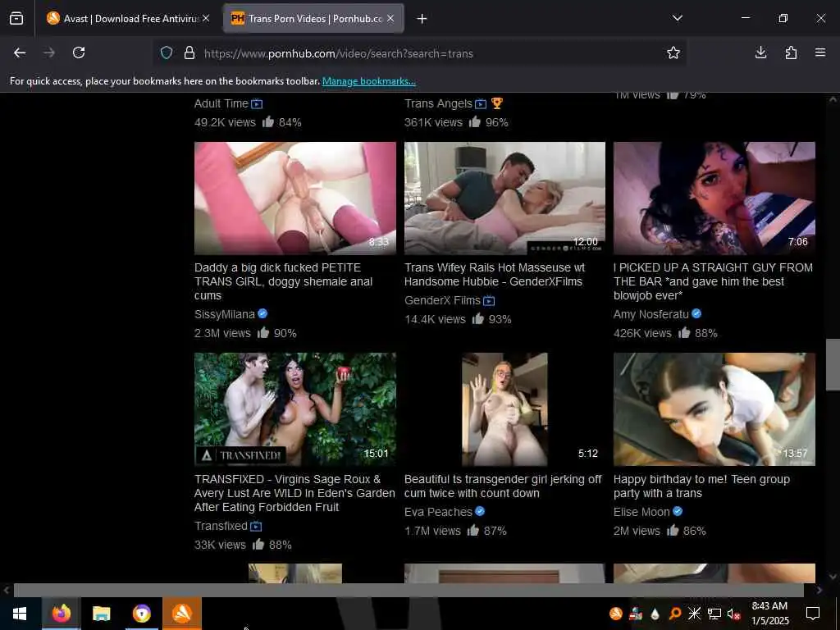Open the Windows Start menu
Image resolution: width=840 pixels, height=630 pixels.
[x=20, y=614]
